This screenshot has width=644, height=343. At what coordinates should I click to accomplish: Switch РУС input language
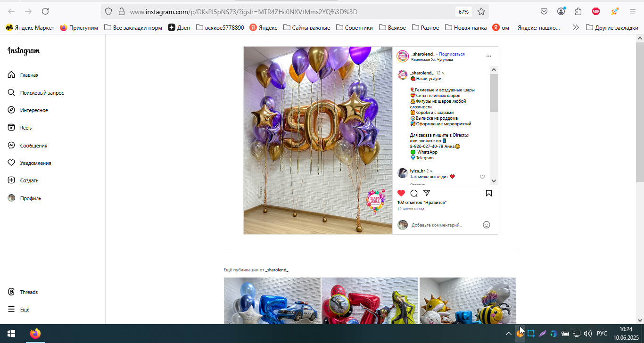tap(602, 334)
